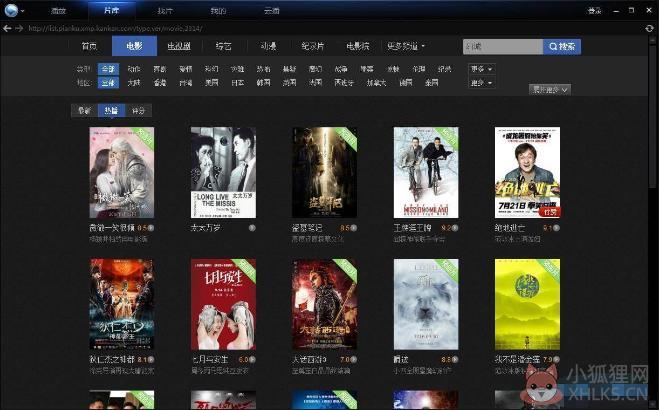Open the 综艺 channel
Image resolution: width=659 pixels, height=410 pixels.
[x=224, y=46]
